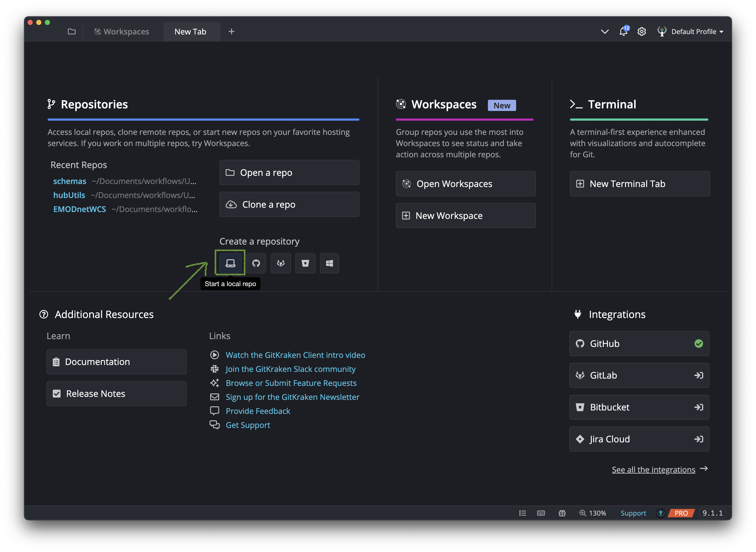Open the hubUtils recent repo
The image size is (756, 552).
click(x=69, y=195)
